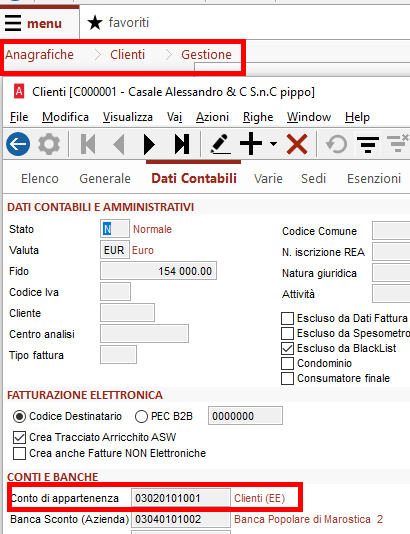Open the Help menu
The image size is (410, 534).
(x=357, y=117)
